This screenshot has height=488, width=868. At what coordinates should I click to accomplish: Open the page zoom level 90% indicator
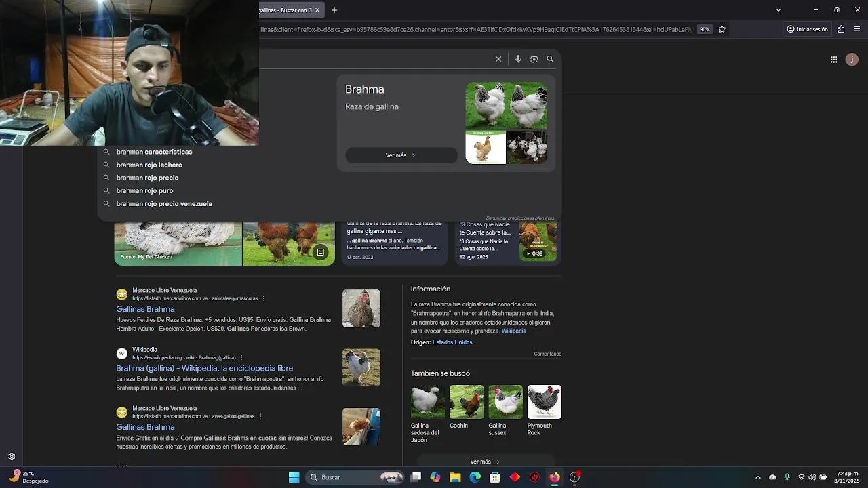705,29
